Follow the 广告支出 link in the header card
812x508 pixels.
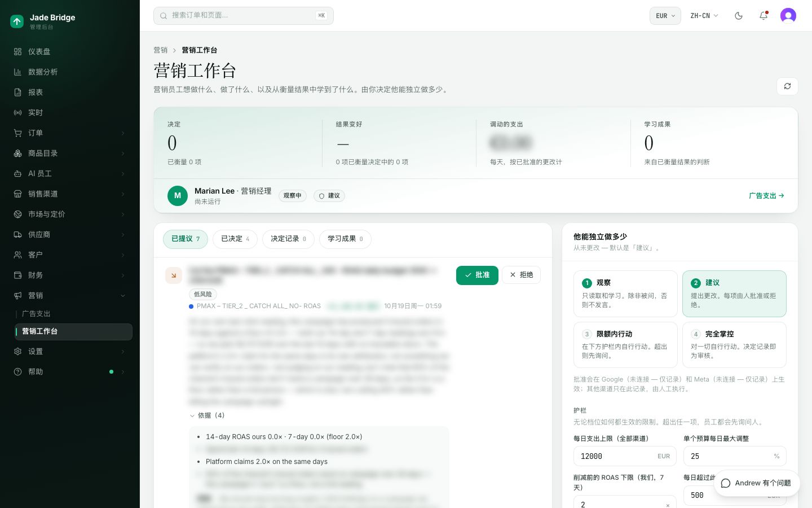pos(766,196)
